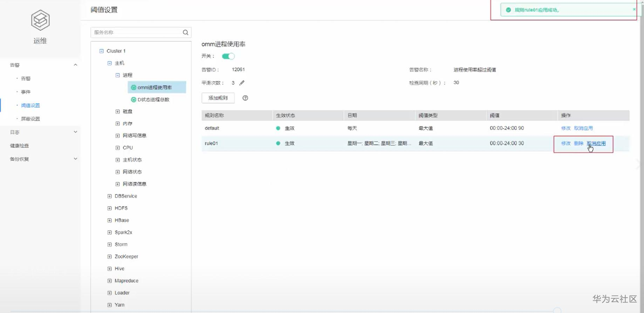Click 取消应用 for rule01

coord(596,143)
